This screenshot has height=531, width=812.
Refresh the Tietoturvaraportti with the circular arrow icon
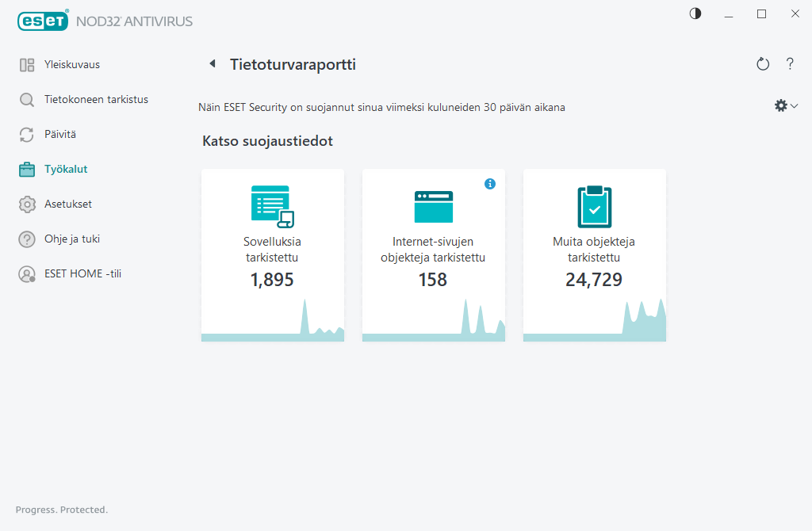(762, 64)
